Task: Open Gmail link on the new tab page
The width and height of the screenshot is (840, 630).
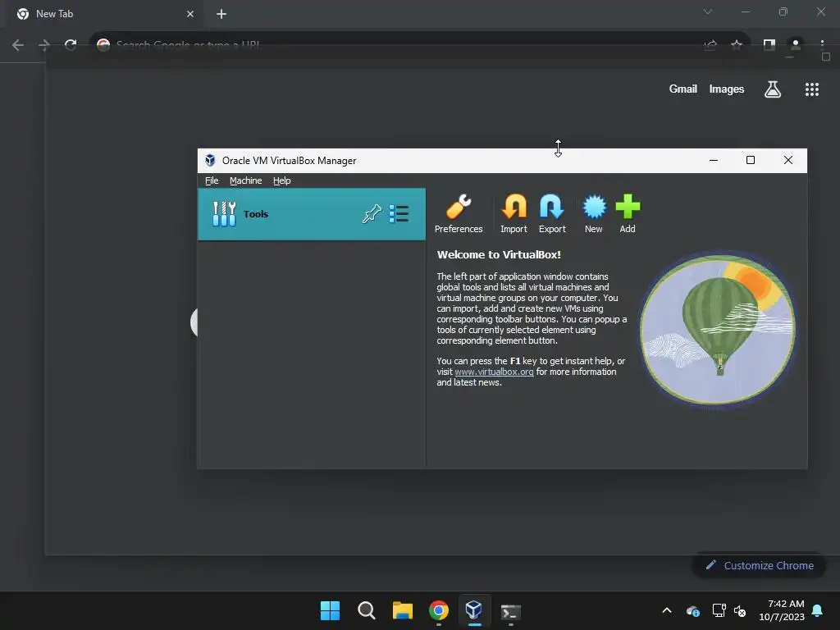Action: pyautogui.click(x=683, y=89)
